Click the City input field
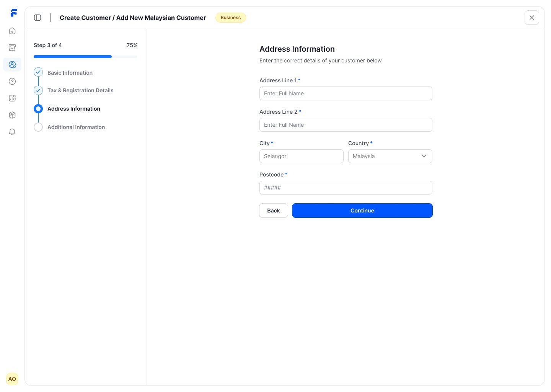The width and height of the screenshot is (551, 392). coord(302,156)
